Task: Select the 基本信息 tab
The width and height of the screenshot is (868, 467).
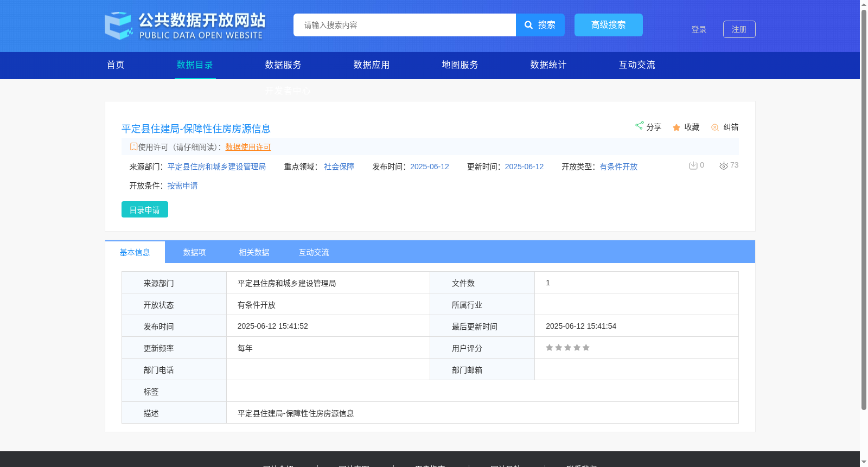Action: click(135, 252)
